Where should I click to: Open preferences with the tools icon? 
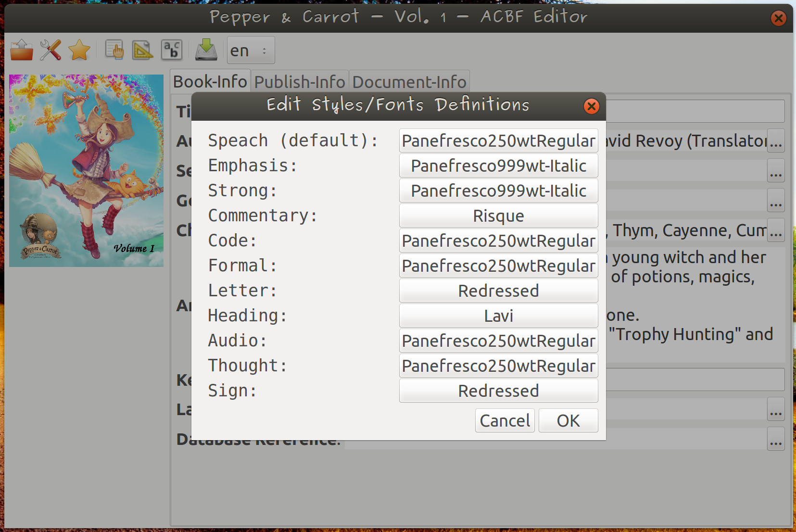(51, 50)
